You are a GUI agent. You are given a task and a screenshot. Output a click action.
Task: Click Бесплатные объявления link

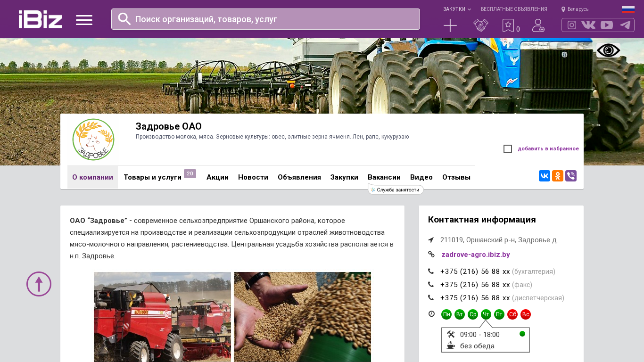click(514, 9)
